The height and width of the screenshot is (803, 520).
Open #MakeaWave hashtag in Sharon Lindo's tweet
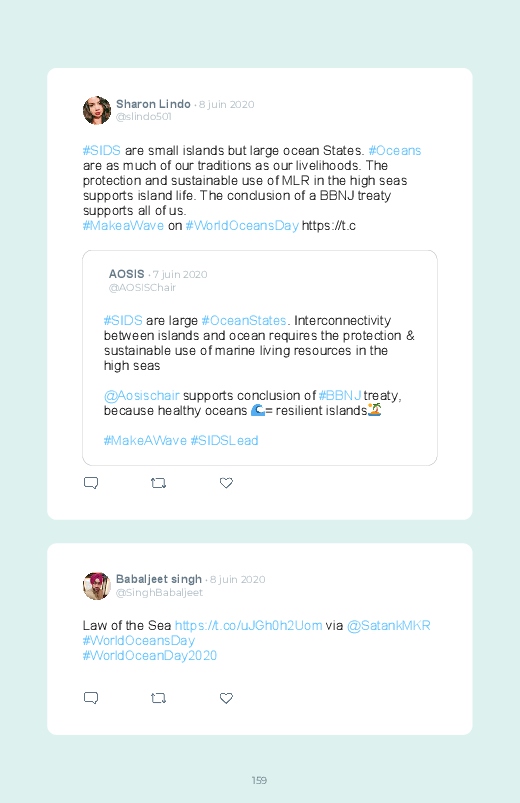[123, 226]
